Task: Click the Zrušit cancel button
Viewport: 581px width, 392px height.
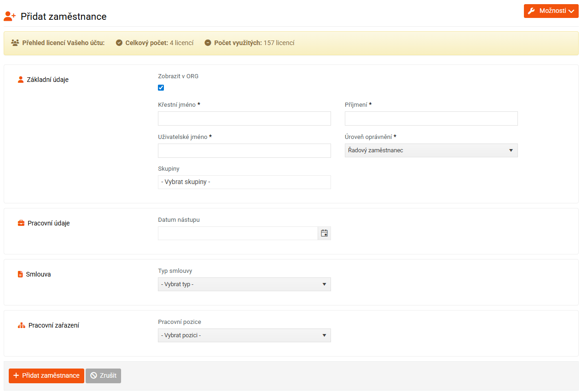Action: pyautogui.click(x=103, y=375)
